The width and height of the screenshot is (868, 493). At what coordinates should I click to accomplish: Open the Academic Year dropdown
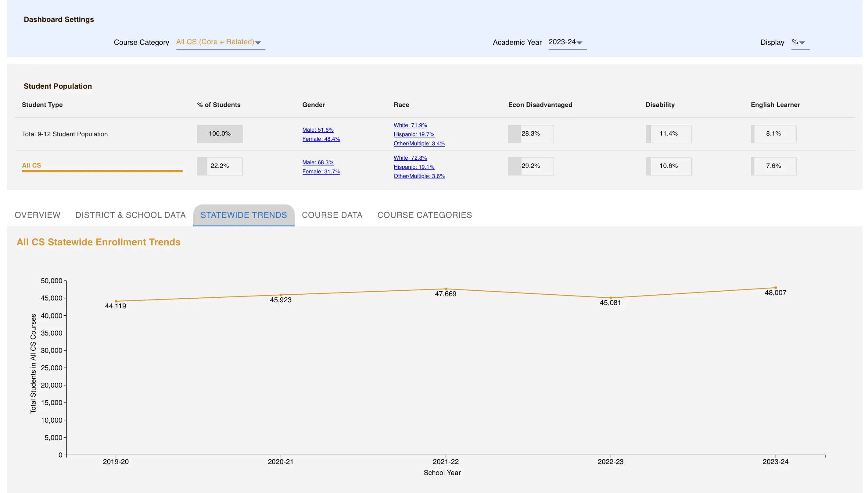pos(567,42)
